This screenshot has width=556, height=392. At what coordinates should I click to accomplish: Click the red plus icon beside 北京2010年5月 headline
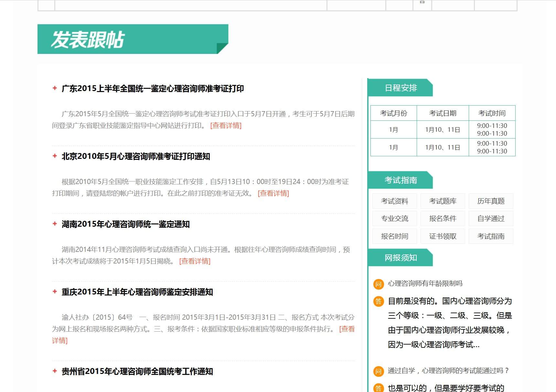(x=55, y=156)
